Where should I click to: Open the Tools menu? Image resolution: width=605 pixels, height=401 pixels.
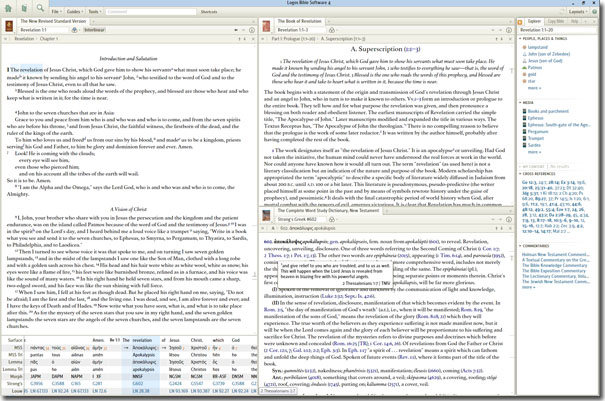[95, 12]
